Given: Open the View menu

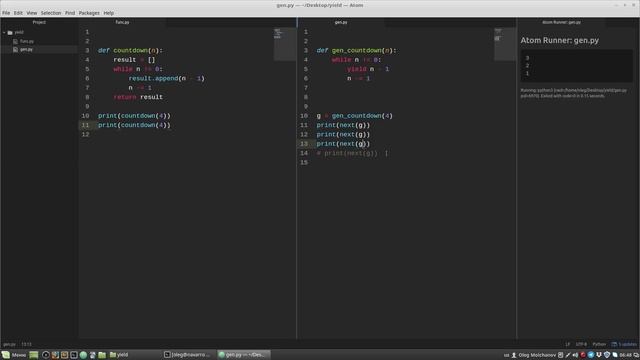Looking at the screenshot, I should [x=31, y=13].
